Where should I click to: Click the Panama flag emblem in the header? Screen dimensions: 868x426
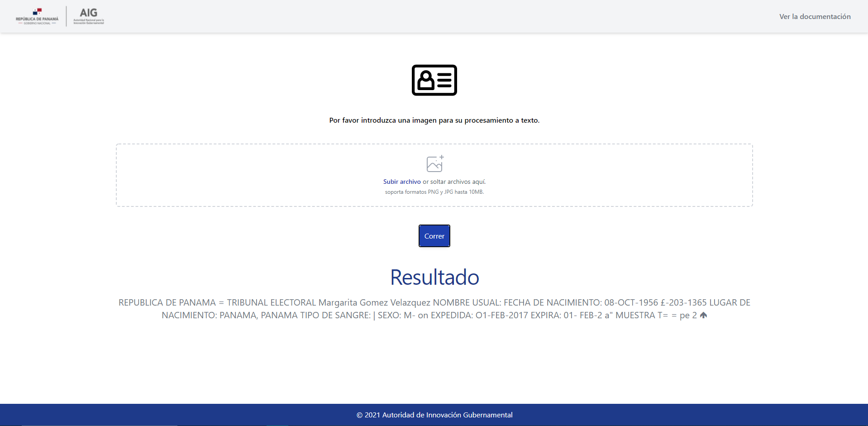point(38,13)
